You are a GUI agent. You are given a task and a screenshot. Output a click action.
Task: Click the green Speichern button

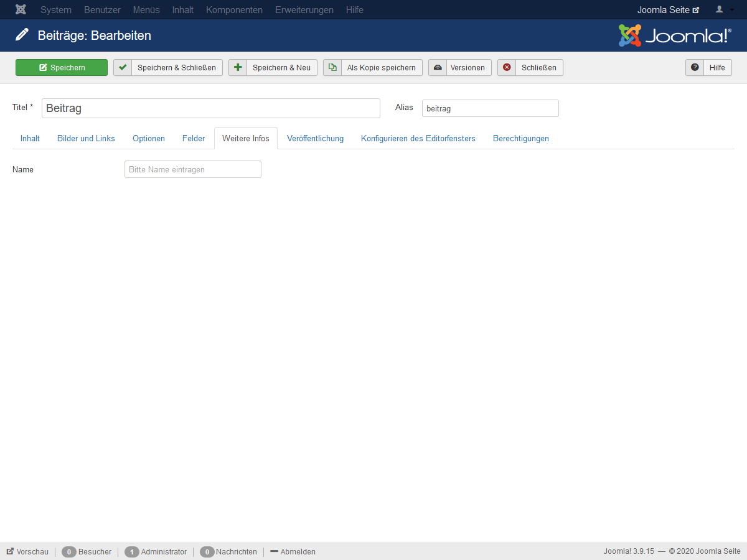[62, 67]
